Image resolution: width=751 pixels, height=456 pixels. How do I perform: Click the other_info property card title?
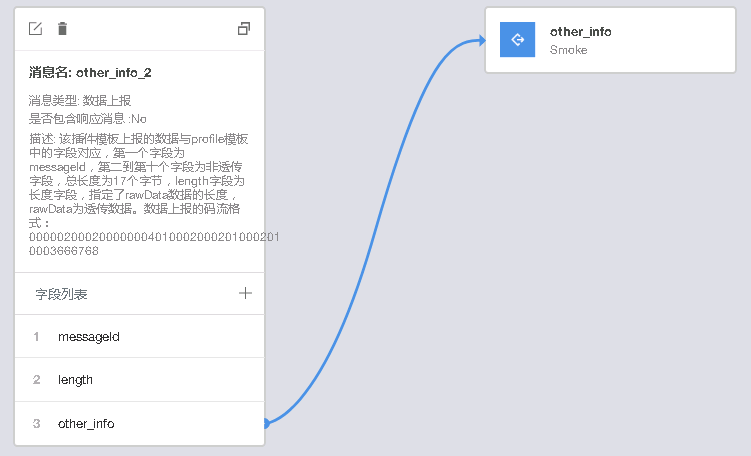click(x=581, y=32)
